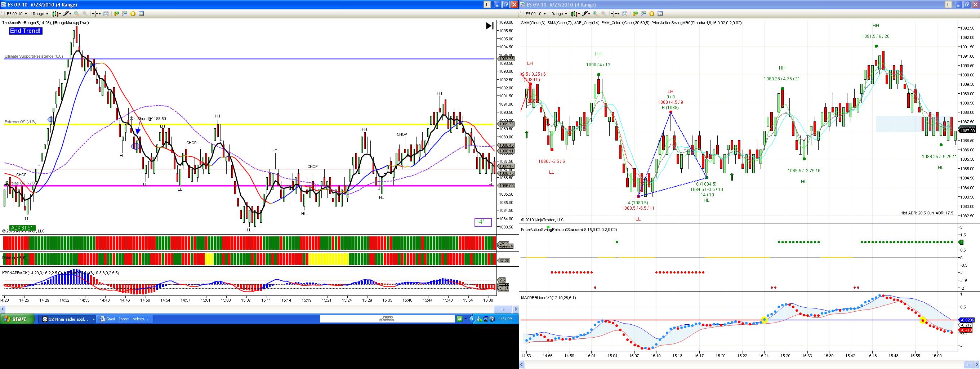Click Zoom In magnifier in left chart toolbar

76,14
